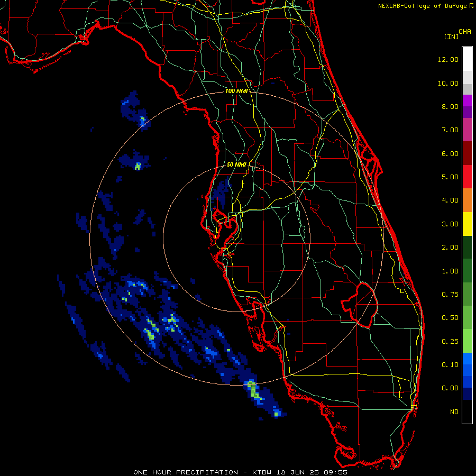Viewport: 476px width, 476px height.
Task: Click the 10.00 legend value
Action: (x=448, y=83)
